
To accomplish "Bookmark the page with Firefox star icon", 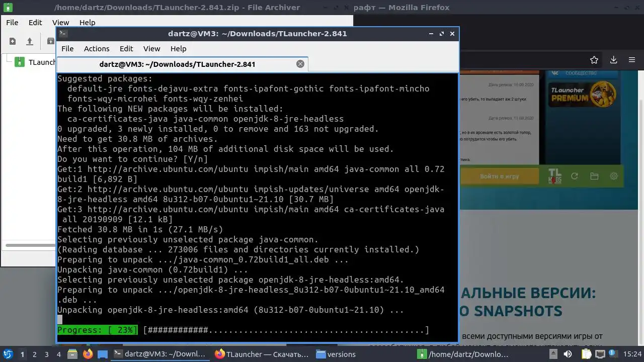I will pyautogui.click(x=594, y=60).
